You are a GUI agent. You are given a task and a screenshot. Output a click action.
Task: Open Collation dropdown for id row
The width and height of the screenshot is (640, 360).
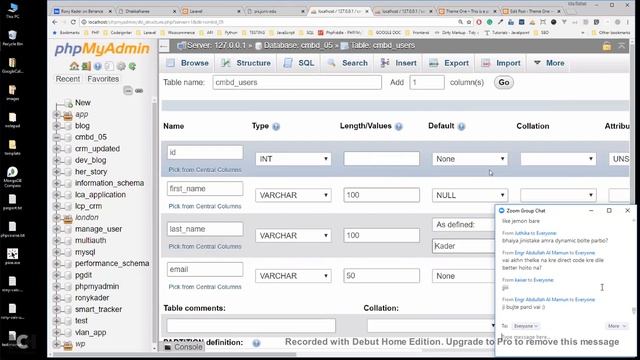coord(558,159)
